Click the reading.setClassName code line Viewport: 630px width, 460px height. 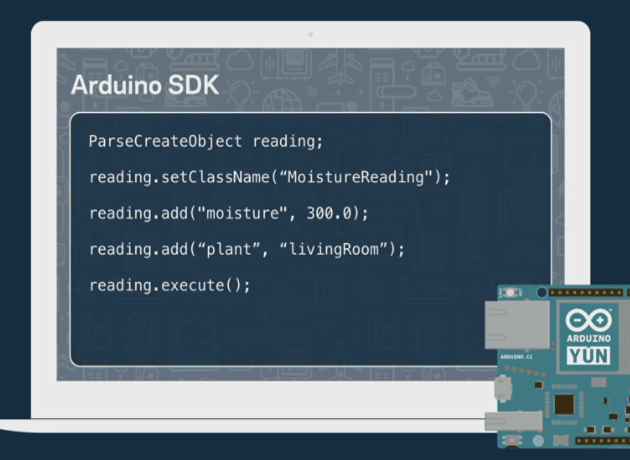pos(269,177)
